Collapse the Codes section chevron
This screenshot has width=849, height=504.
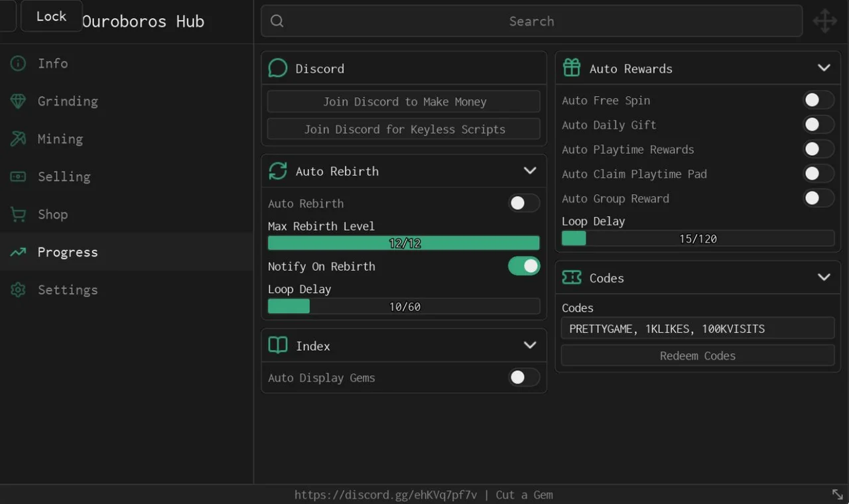point(824,278)
